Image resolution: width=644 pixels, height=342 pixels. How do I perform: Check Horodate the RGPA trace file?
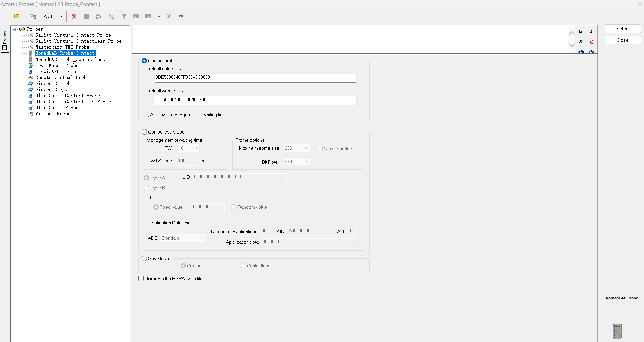pyautogui.click(x=141, y=278)
